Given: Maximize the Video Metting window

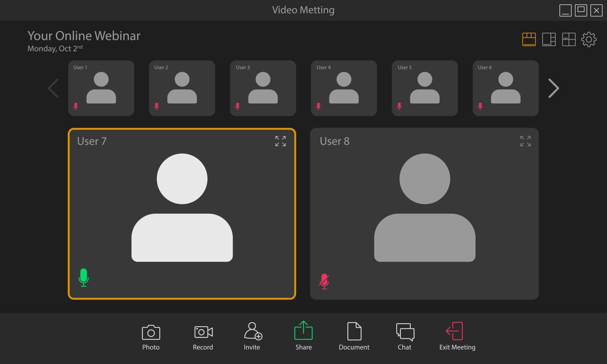Looking at the screenshot, I should [581, 10].
